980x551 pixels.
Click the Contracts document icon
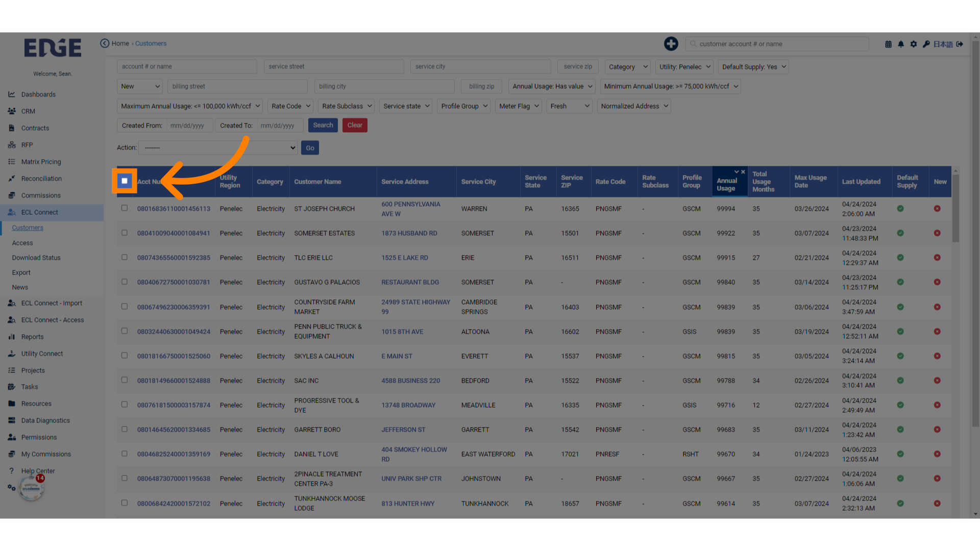(12, 128)
